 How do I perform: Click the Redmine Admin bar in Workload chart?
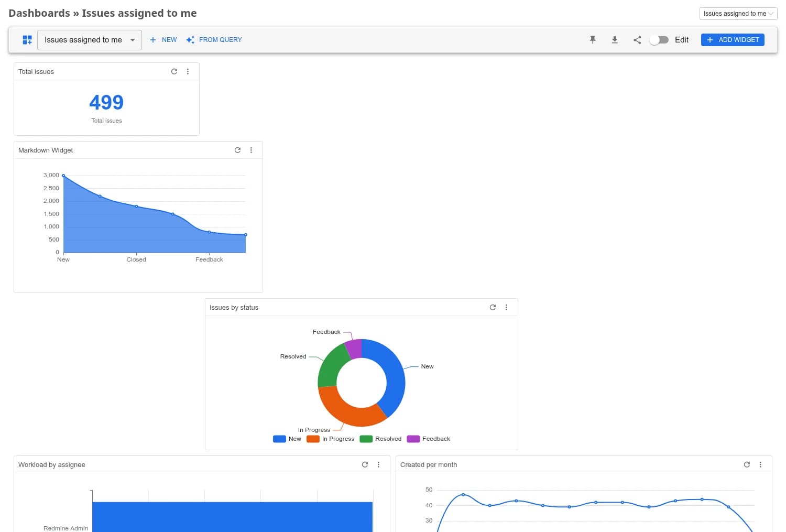(x=233, y=517)
